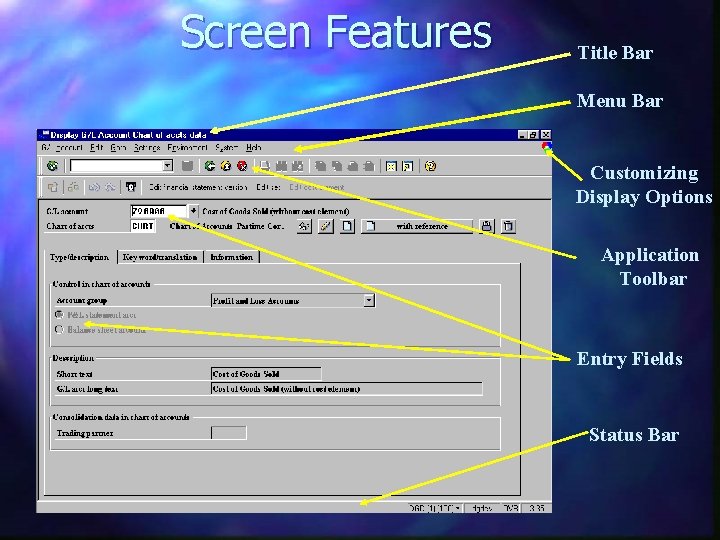The image size is (720, 540).
Task: Click the Previous Page icon
Action: (337, 166)
